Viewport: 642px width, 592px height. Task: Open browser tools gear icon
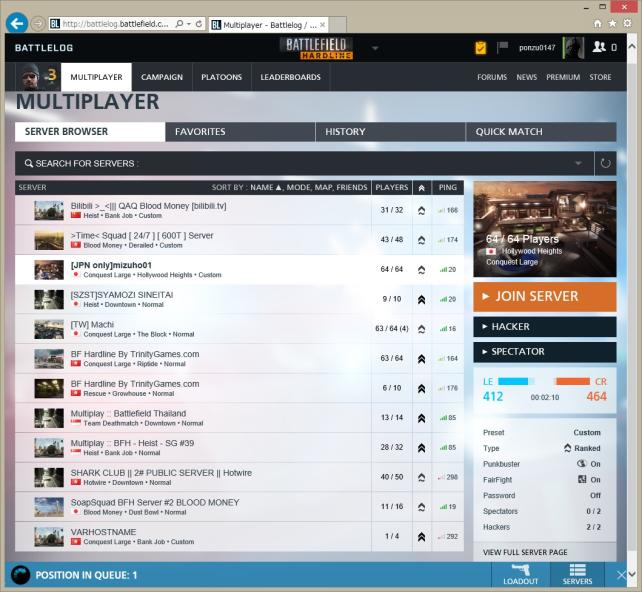click(627, 23)
